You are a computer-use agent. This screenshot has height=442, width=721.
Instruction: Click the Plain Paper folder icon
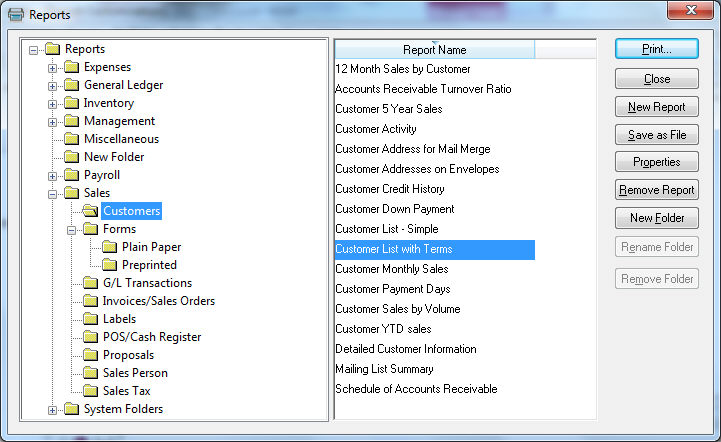(109, 247)
